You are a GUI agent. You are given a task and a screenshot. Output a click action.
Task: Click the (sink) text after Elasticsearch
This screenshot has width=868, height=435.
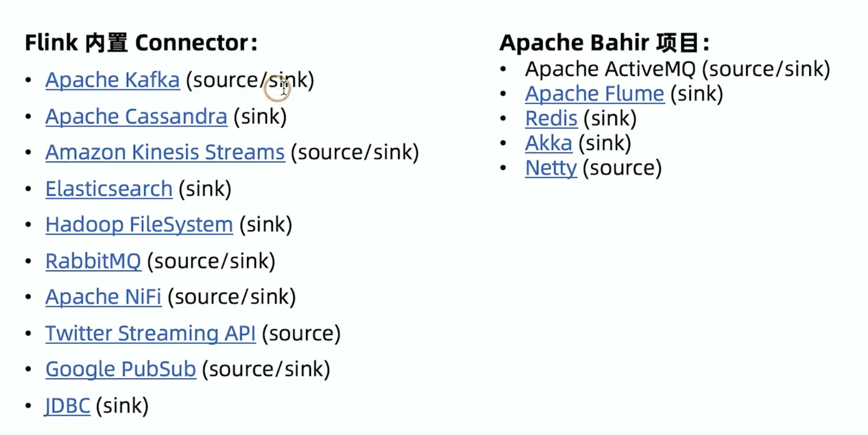[x=205, y=189]
